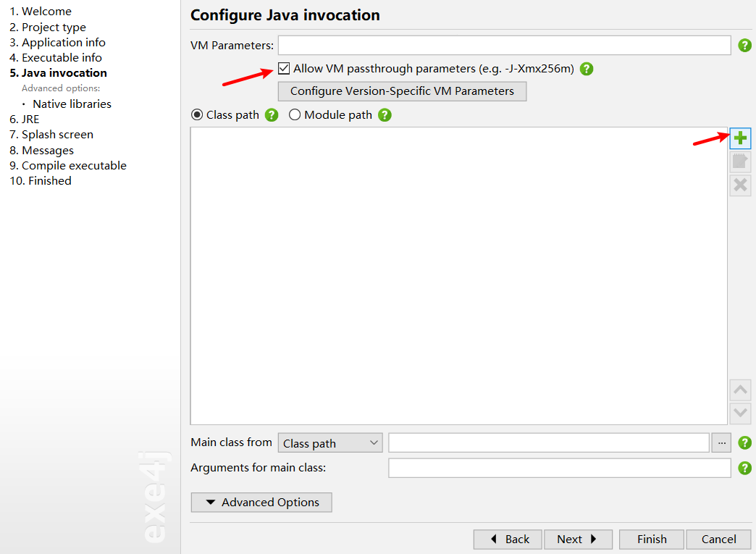Click the Back button
The width and height of the screenshot is (756, 554).
[x=508, y=540]
